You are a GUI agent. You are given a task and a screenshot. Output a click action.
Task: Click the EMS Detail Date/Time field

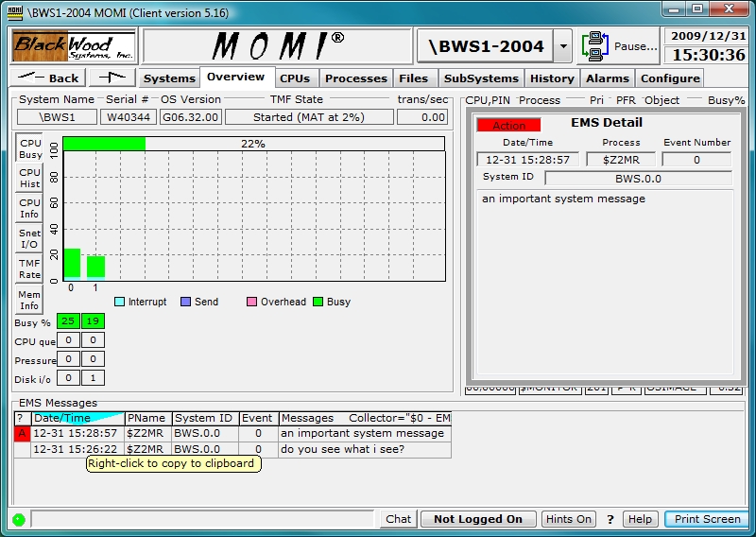coord(527,160)
